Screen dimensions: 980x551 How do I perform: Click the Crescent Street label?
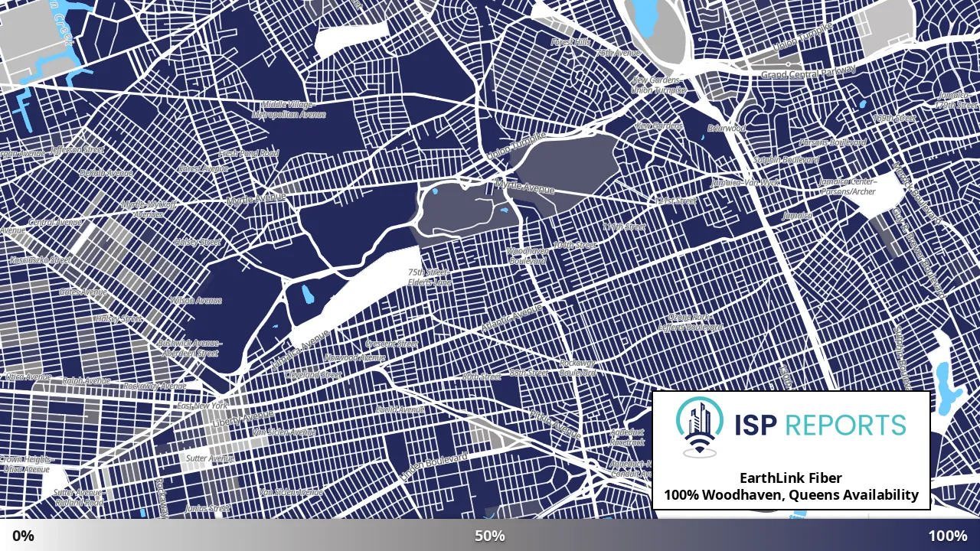click(391, 344)
